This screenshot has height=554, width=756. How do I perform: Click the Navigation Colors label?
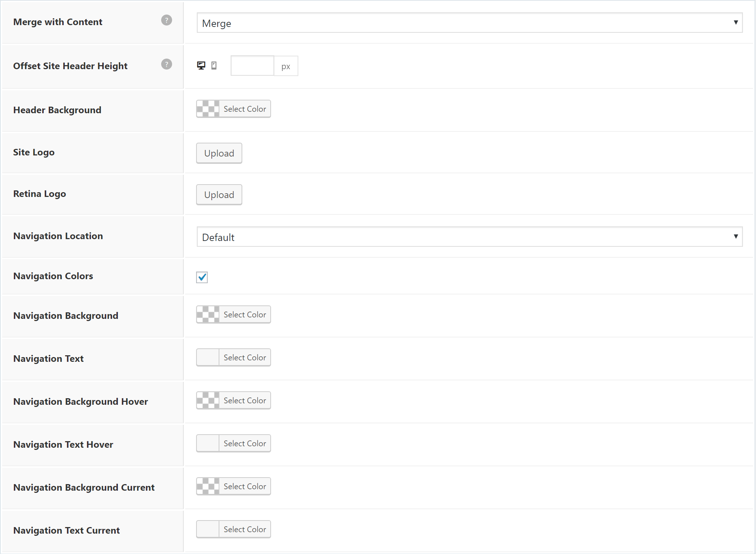click(x=53, y=276)
